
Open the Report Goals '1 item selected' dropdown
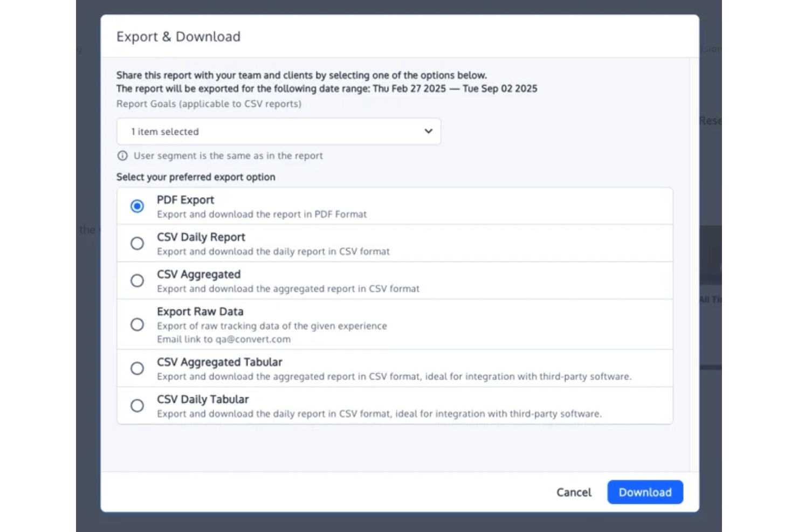pos(279,132)
